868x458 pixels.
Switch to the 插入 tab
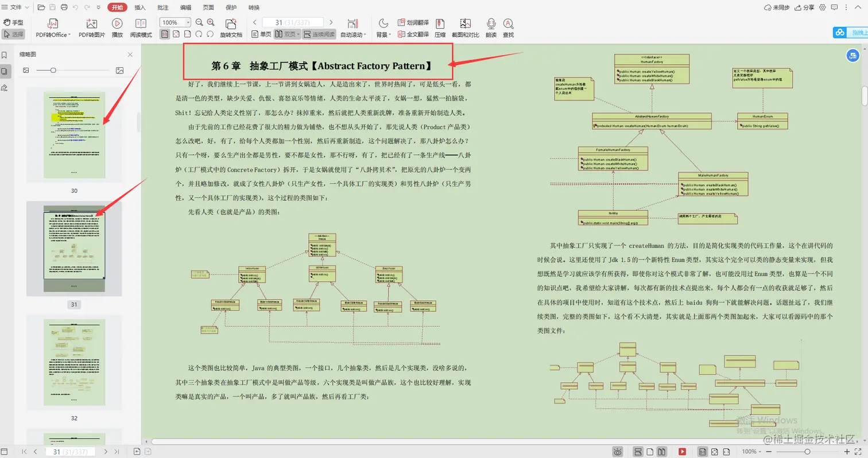tap(140, 7)
